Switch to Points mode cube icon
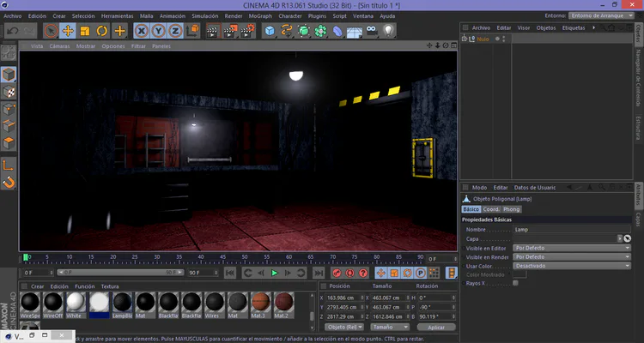The image size is (644, 343). (x=9, y=109)
